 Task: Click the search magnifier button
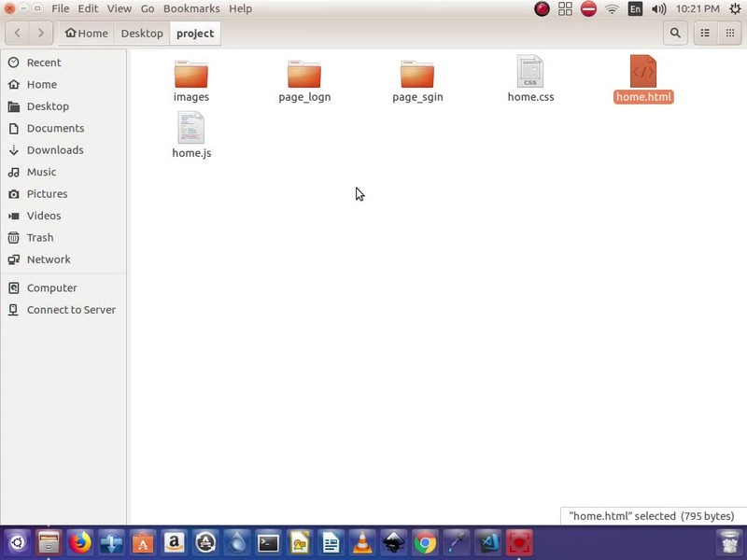point(674,33)
